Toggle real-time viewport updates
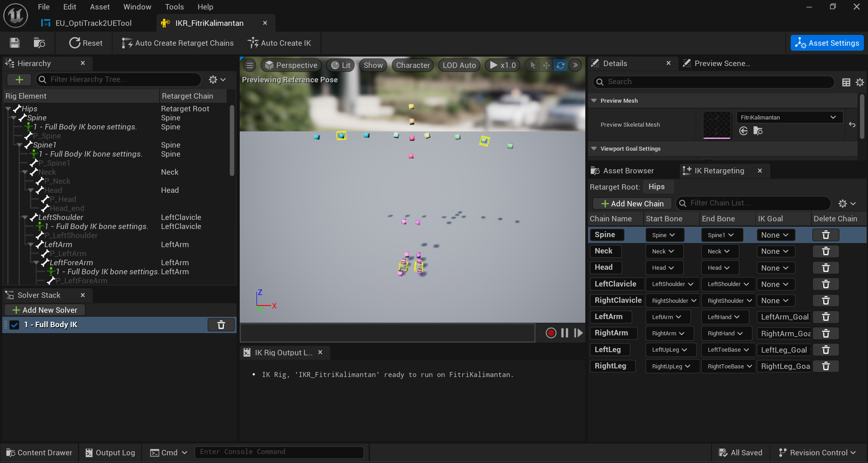Viewport: 868px width, 463px height. click(560, 65)
